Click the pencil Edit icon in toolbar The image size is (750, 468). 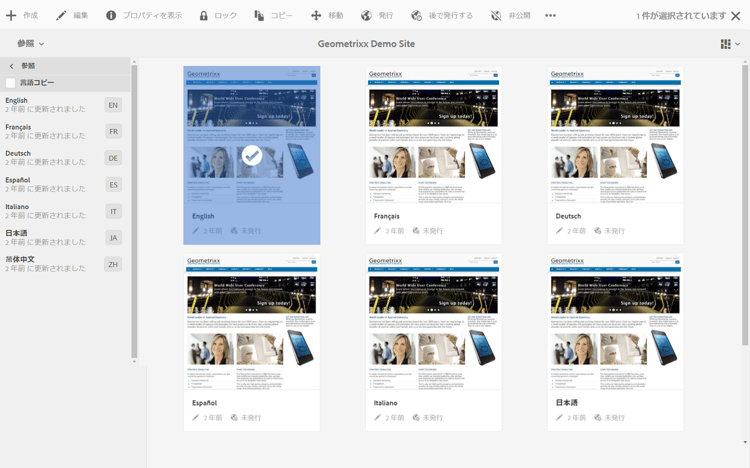pos(61,15)
